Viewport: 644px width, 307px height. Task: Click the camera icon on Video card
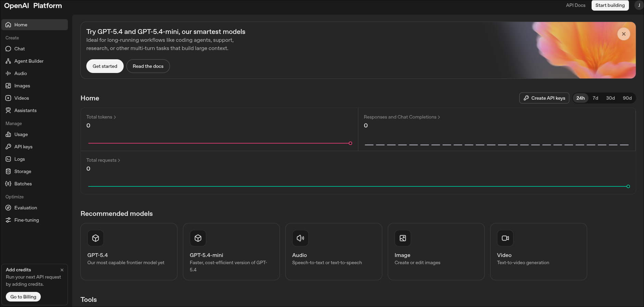click(505, 238)
